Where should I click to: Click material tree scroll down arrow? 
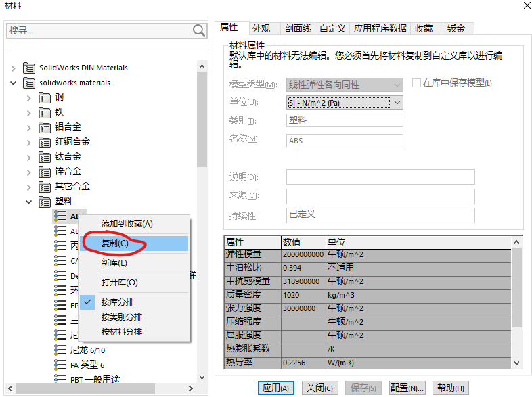pyautogui.click(x=202, y=377)
